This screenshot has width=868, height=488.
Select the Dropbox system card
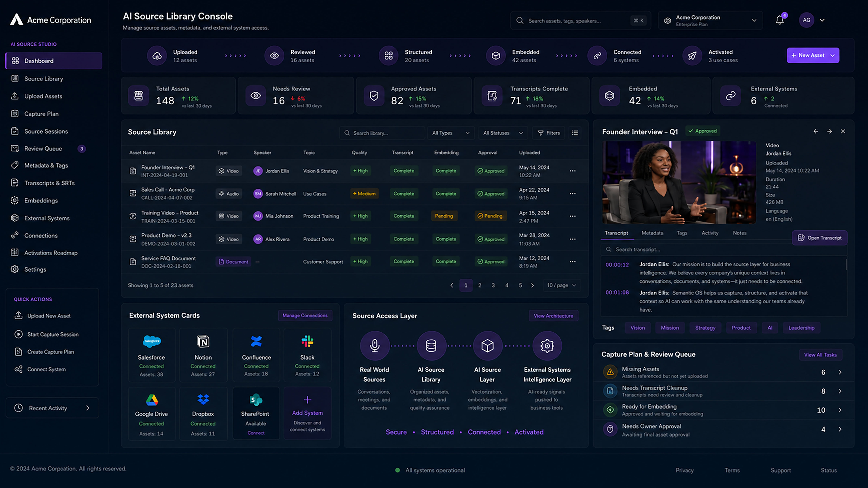tap(203, 414)
